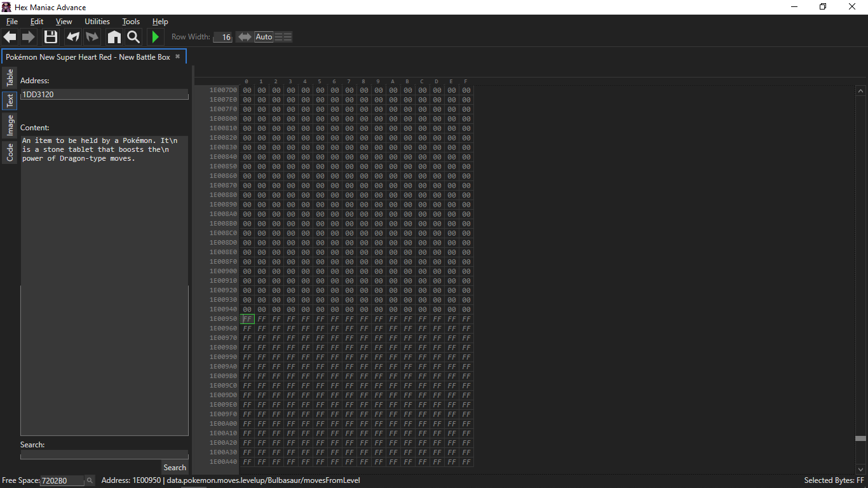Viewport: 868px width, 488px height.
Task: Open the Tools menu
Action: 131,22
